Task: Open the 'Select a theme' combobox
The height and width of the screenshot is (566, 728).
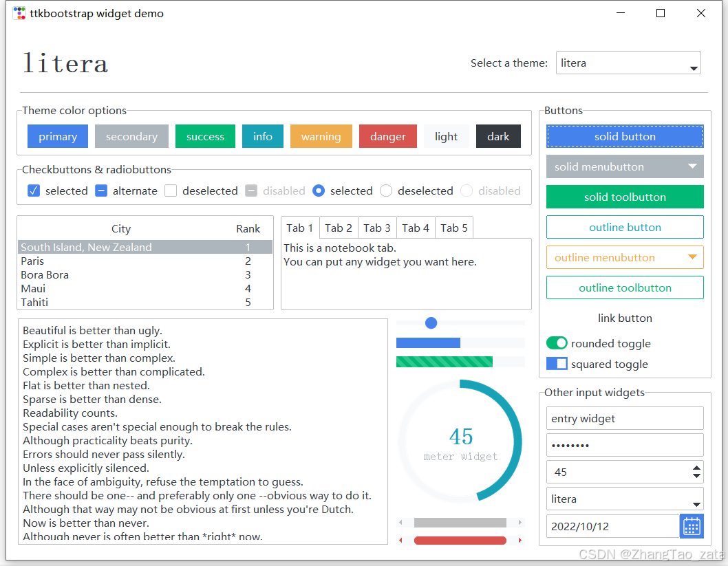Action: (x=628, y=63)
